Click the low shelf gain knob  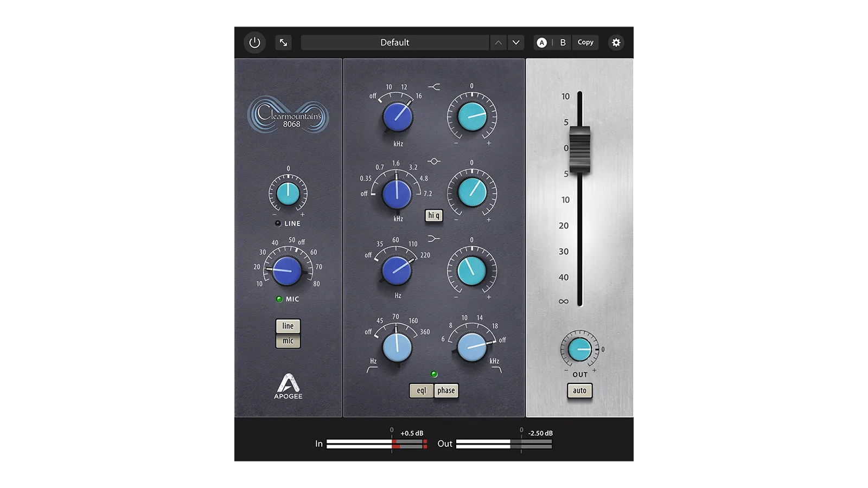472,270
